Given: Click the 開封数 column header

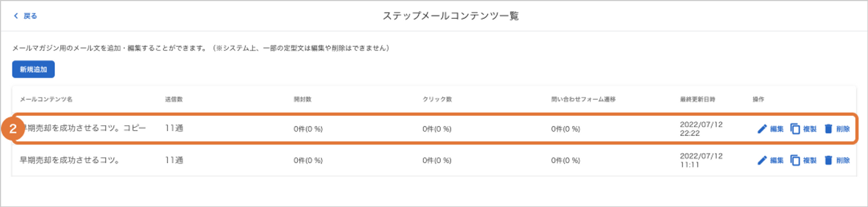Looking at the screenshot, I should point(302,99).
